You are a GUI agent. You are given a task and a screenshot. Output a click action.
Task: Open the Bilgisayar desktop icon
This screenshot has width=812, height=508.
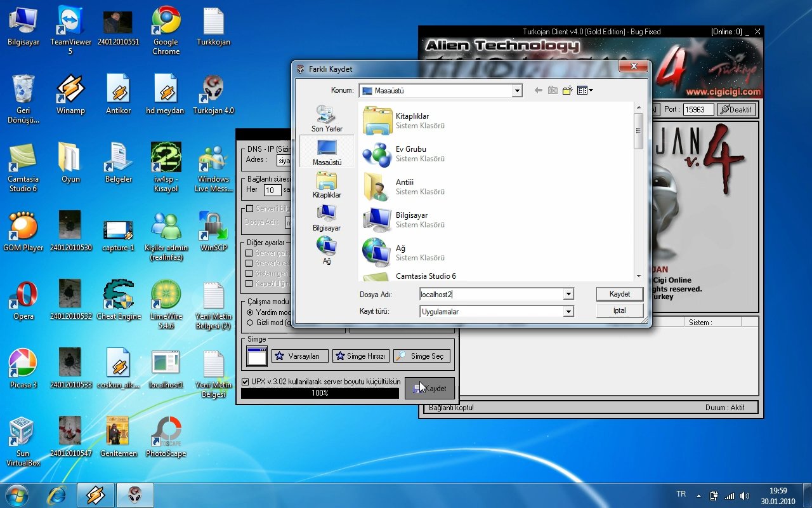coord(23,27)
